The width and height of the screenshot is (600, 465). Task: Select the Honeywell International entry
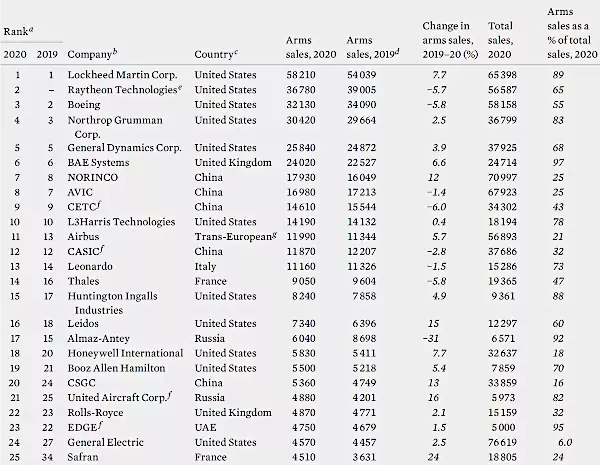tap(127, 354)
